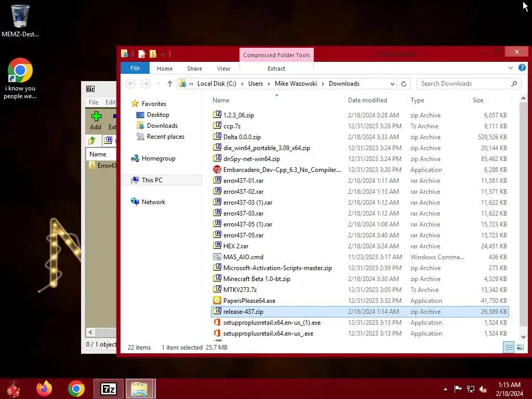Click the search magnifier icon
The height and width of the screenshot is (399, 532).
click(x=514, y=84)
